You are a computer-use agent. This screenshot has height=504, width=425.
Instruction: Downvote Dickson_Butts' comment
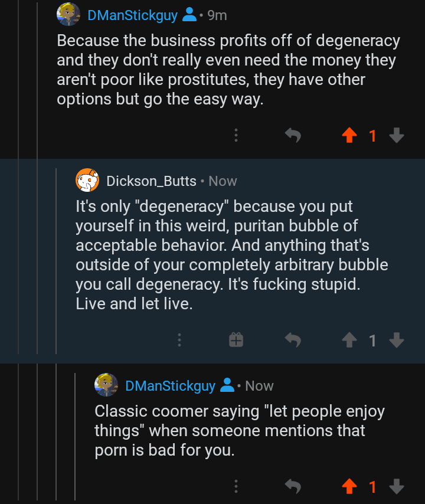click(x=397, y=340)
